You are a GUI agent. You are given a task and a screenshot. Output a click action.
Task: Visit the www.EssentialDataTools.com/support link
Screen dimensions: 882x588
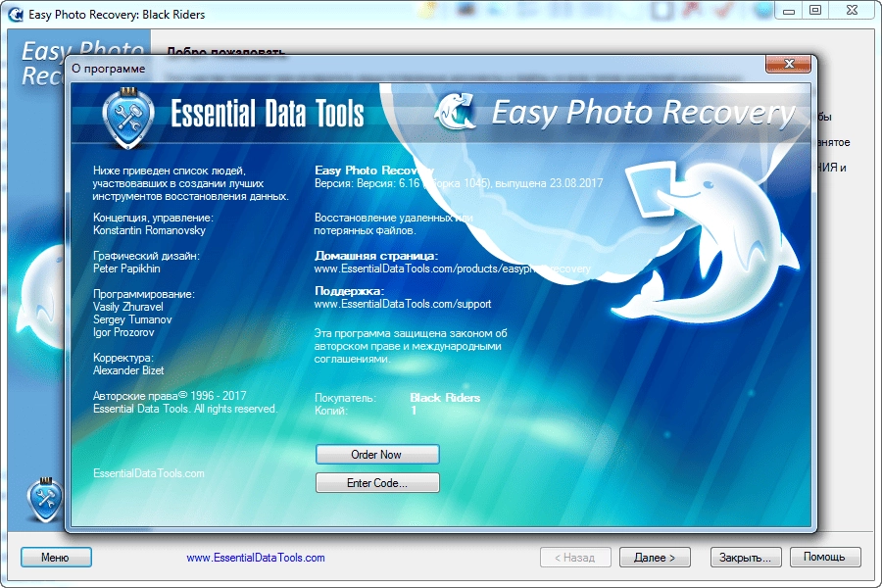pos(403,304)
